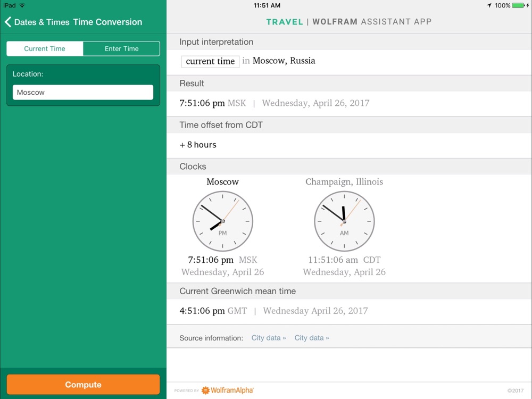Tap the 'Champaign, Illinois' clock label
This screenshot has width=532, height=399.
pos(344,182)
